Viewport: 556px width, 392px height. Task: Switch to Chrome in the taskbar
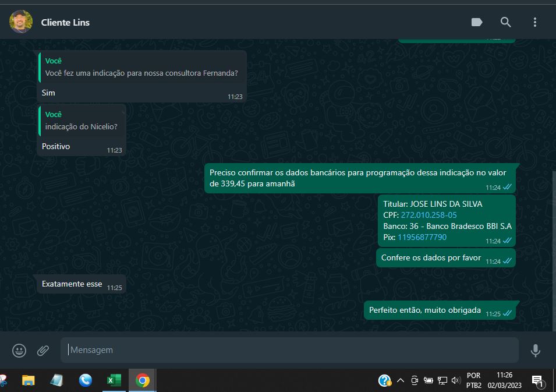pyautogui.click(x=142, y=380)
